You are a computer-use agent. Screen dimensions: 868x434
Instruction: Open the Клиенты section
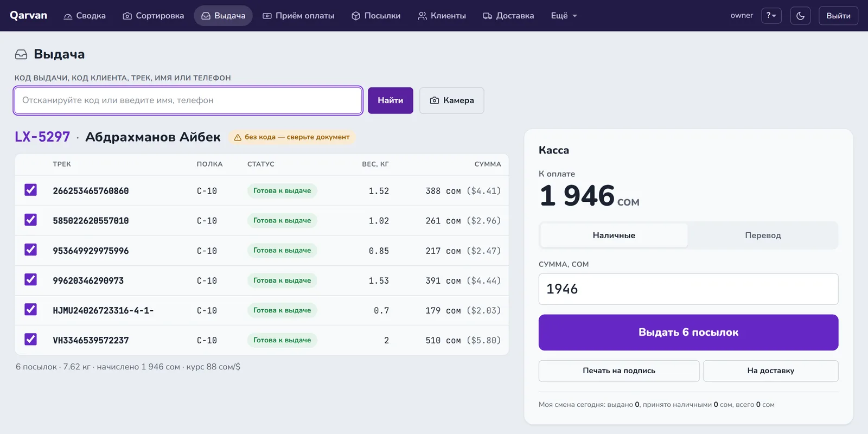pyautogui.click(x=442, y=16)
